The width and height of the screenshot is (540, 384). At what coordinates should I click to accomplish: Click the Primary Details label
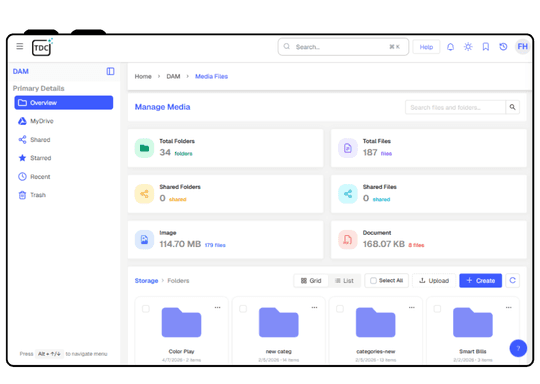point(39,88)
